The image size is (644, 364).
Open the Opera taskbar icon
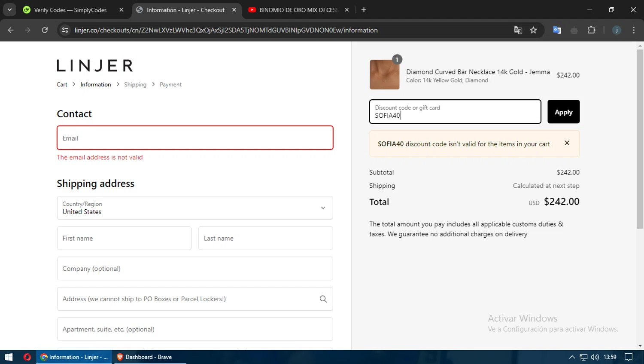[x=27, y=357]
